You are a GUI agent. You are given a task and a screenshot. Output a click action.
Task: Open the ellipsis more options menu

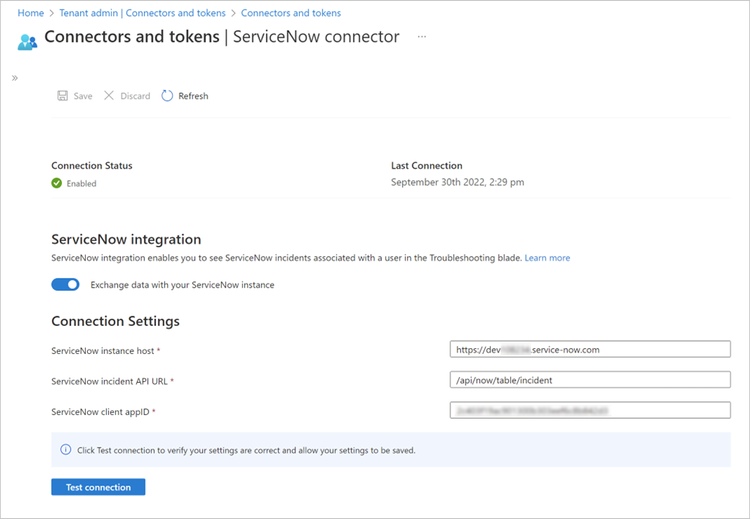click(422, 37)
